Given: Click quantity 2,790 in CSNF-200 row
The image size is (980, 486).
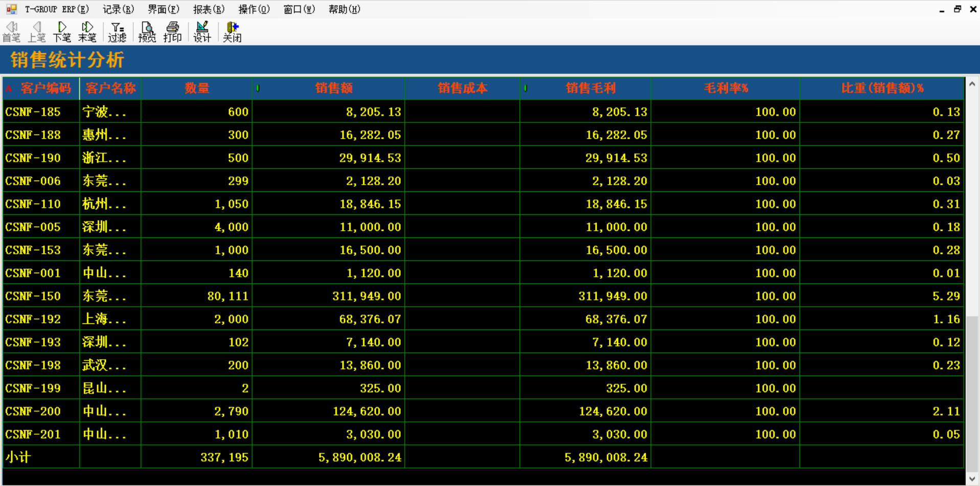Looking at the screenshot, I should point(231,411).
